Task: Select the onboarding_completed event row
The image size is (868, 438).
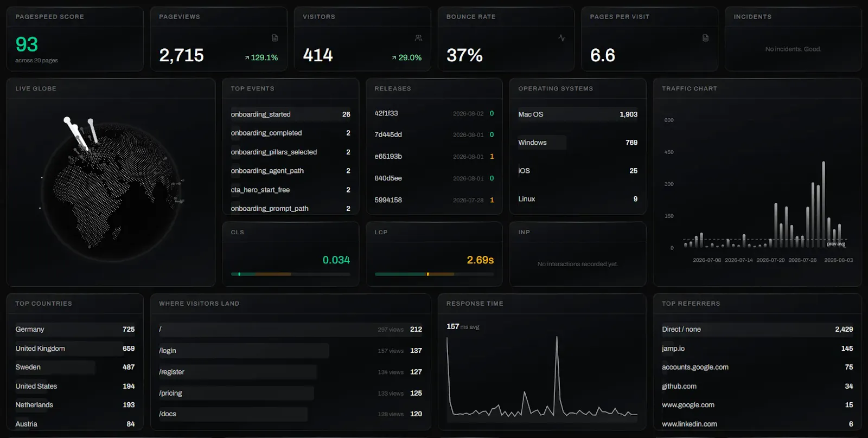Action: (291, 133)
